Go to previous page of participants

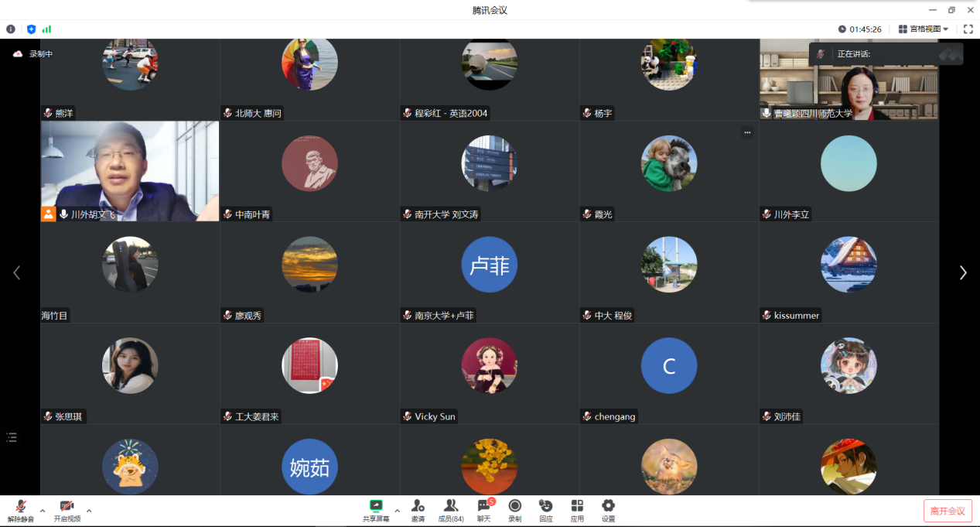[16, 272]
